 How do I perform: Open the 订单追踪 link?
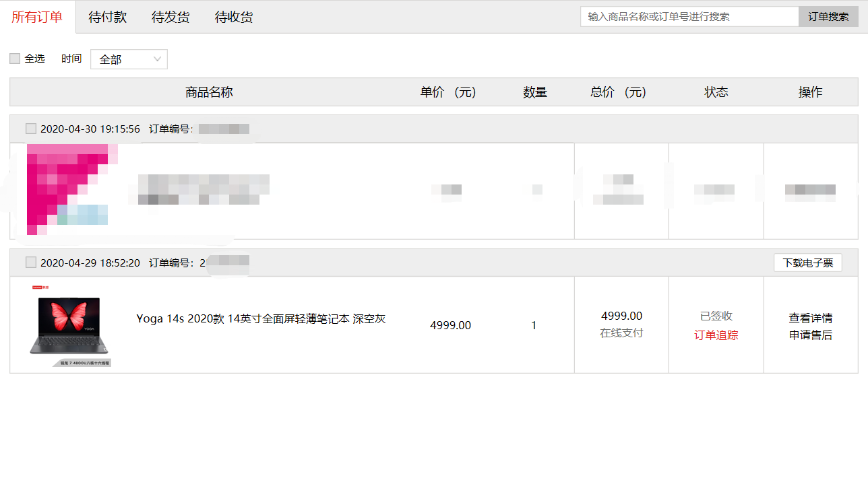tap(716, 335)
